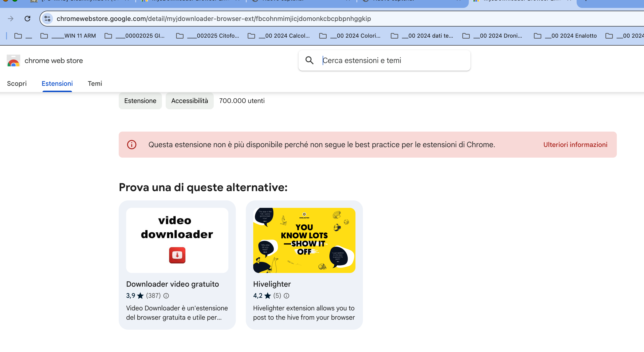644x352 pixels.
Task: Open the '00 2024 Droni...' bookmark folder
Action: [492, 36]
